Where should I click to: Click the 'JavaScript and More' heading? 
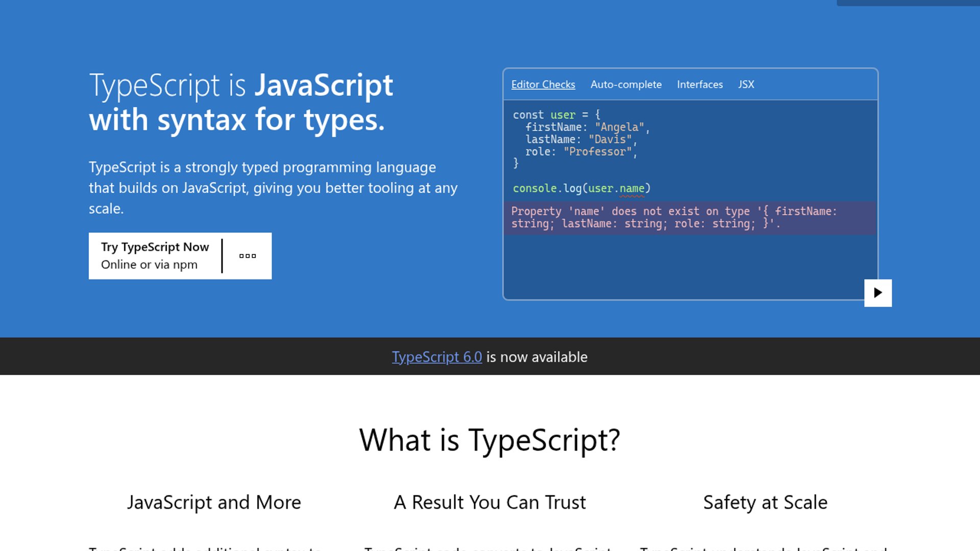tap(214, 503)
